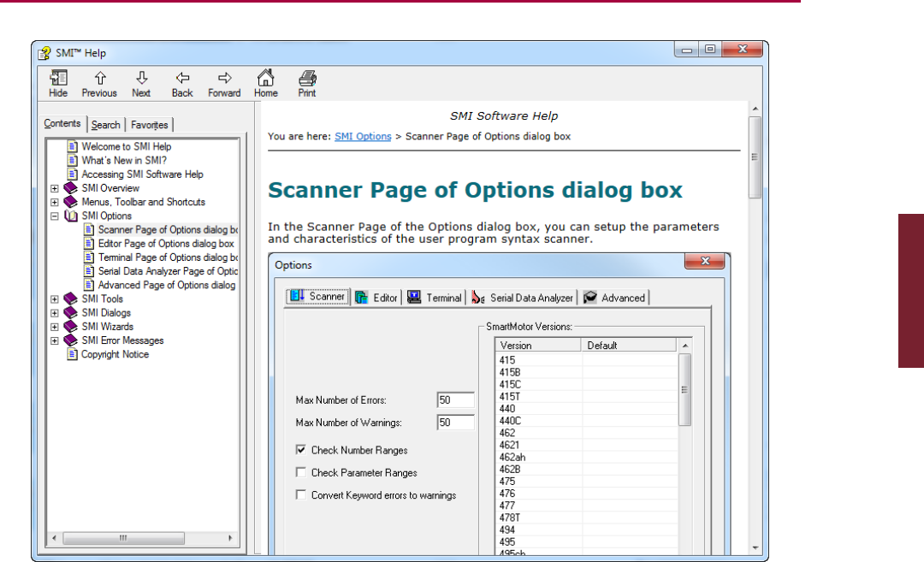Image resolution: width=924 pixels, height=562 pixels.
Task: Navigate Forward in help history
Action: (224, 78)
